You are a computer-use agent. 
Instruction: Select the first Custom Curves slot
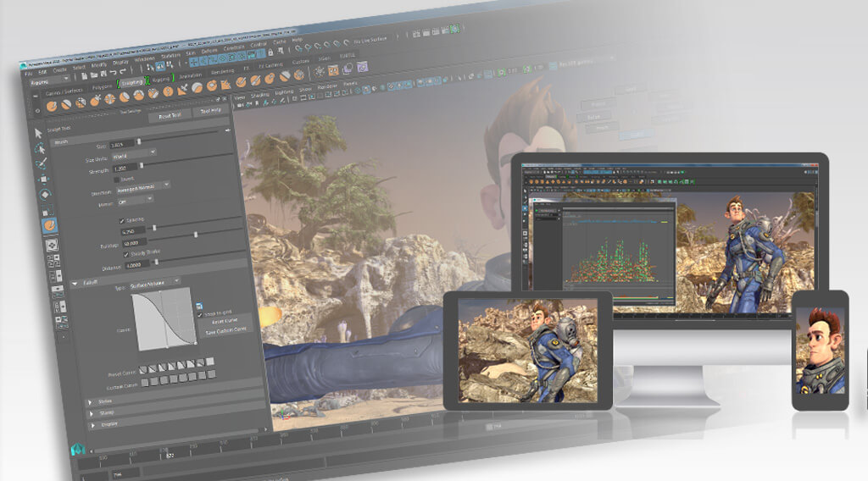point(145,381)
